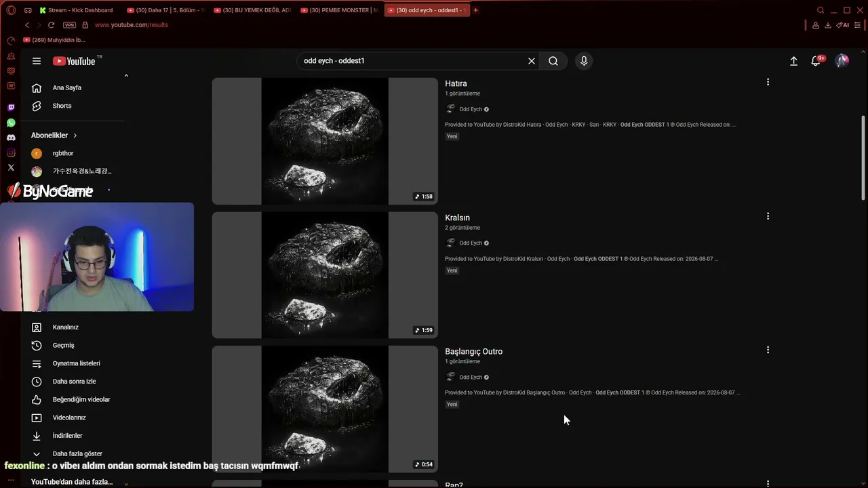Open WhatsApp in the browser sidebar

pos(11,123)
